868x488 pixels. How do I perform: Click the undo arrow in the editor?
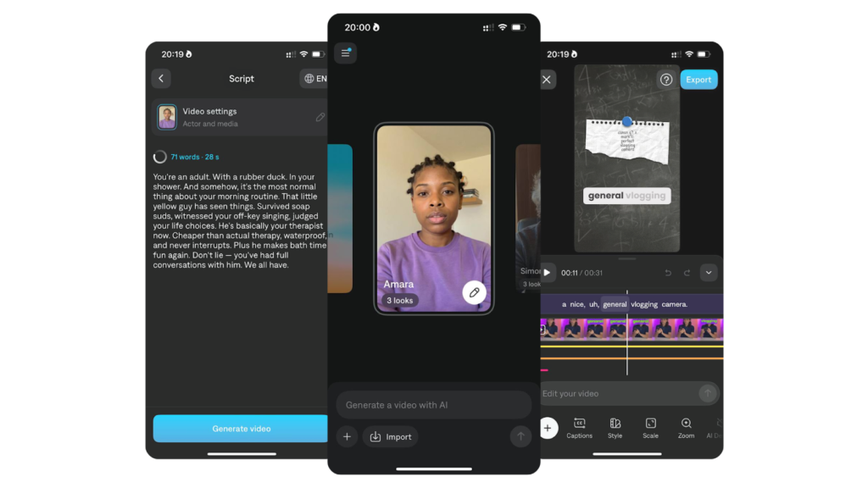click(x=668, y=273)
